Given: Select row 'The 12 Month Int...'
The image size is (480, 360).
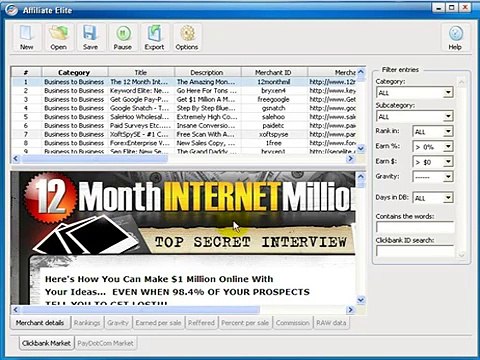Looking at the screenshot, I should (x=184, y=82).
